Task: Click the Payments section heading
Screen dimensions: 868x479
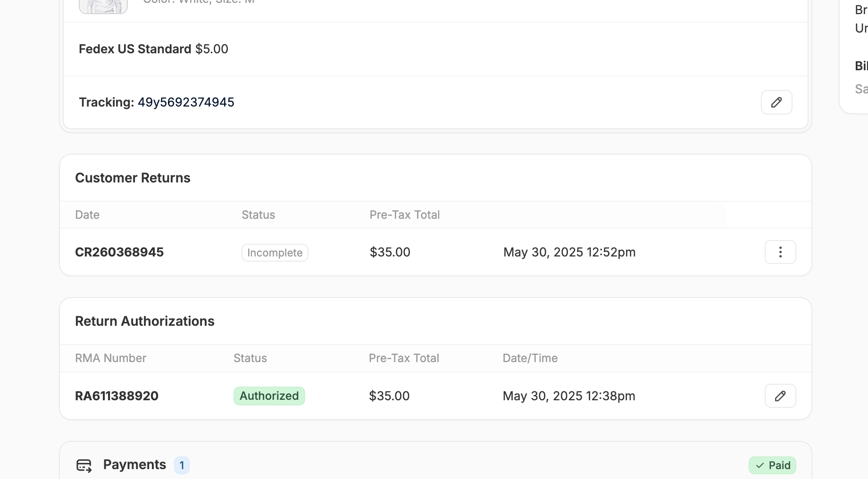Action: (134, 465)
